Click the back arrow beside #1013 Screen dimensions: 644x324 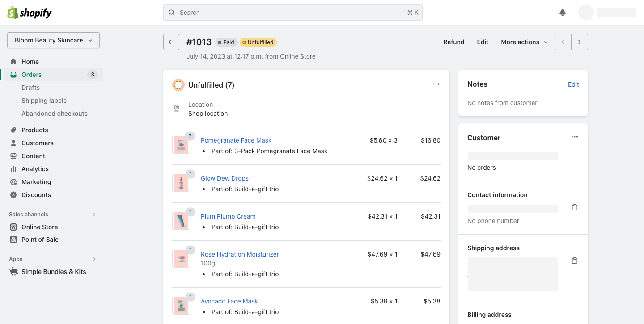click(171, 42)
